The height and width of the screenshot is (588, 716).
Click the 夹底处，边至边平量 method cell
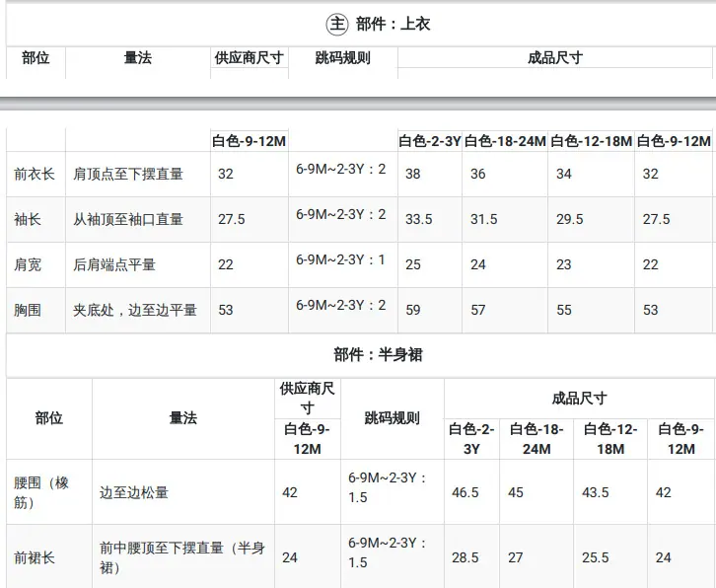click(135, 310)
